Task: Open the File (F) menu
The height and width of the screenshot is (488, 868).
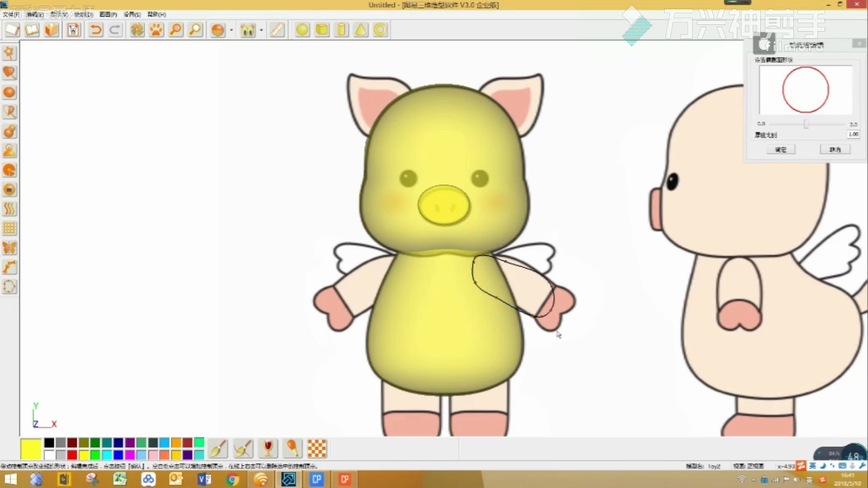Action: tap(11, 14)
